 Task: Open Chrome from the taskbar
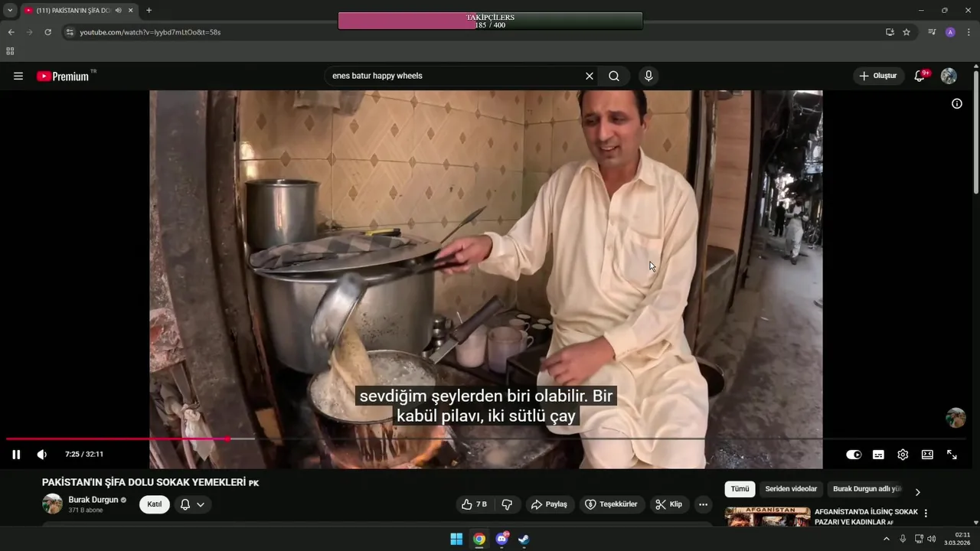[479, 539]
